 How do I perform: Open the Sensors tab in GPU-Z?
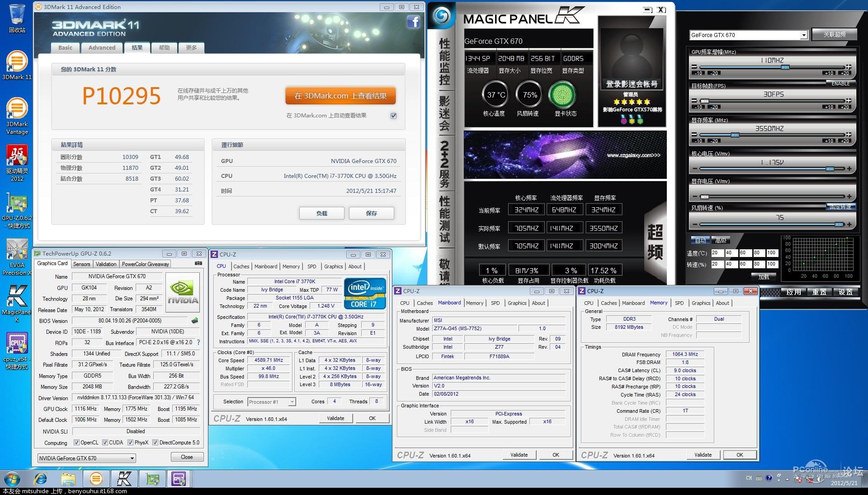click(x=82, y=264)
